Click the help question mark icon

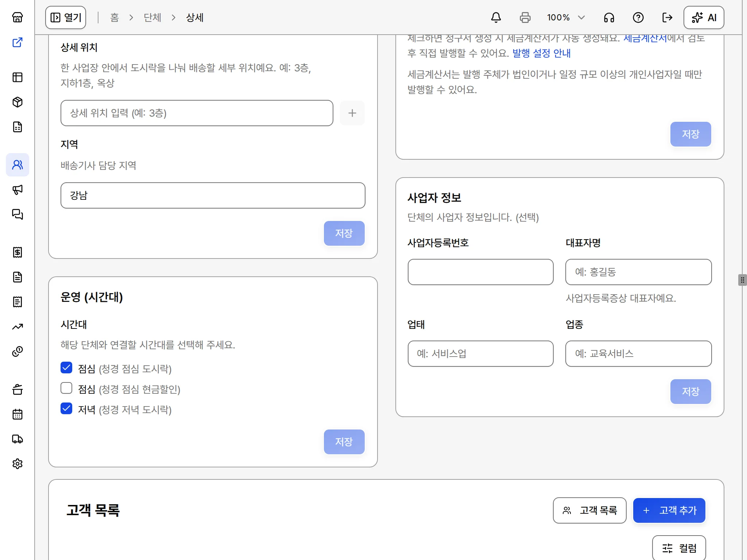[x=638, y=17]
